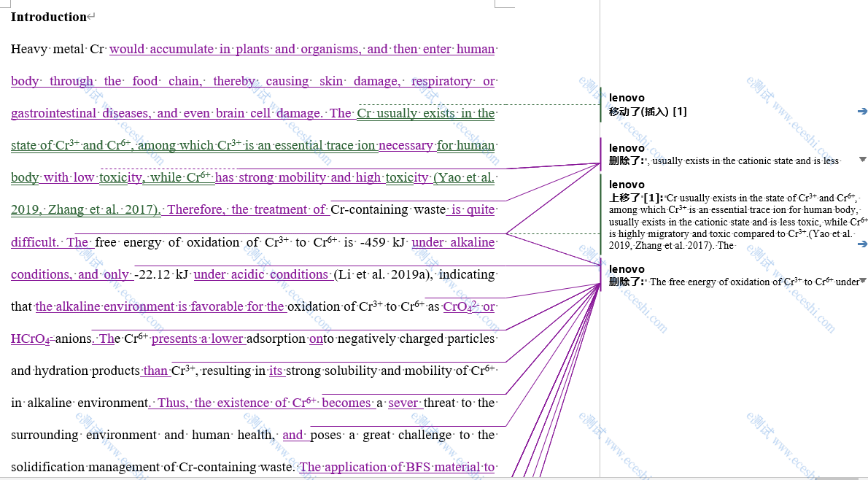Click the 'lenovo' author name in the first balloon
868x480 pixels.
(627, 98)
